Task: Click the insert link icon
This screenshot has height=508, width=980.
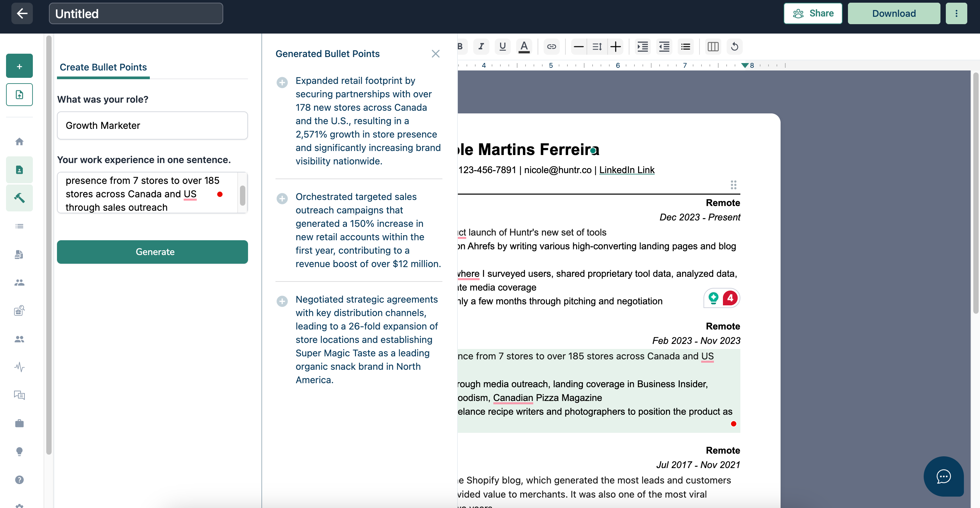Action: (551, 46)
